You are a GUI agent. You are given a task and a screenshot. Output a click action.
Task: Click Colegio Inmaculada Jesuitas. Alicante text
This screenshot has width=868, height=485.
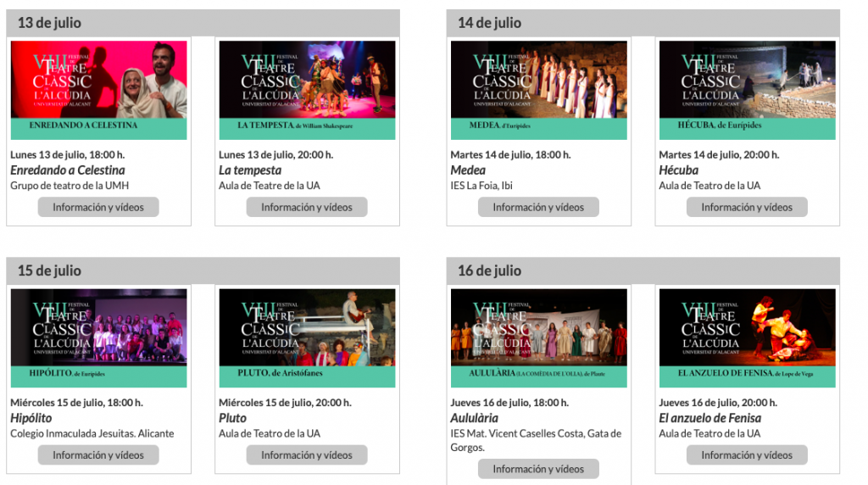click(92, 433)
